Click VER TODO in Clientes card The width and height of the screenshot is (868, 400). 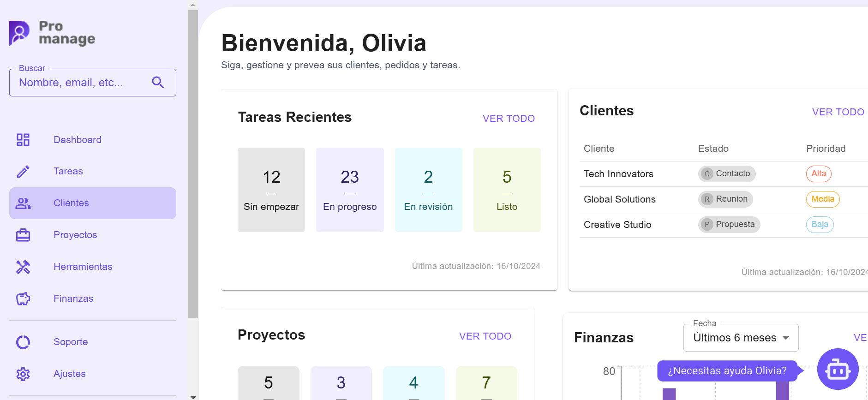coord(838,112)
